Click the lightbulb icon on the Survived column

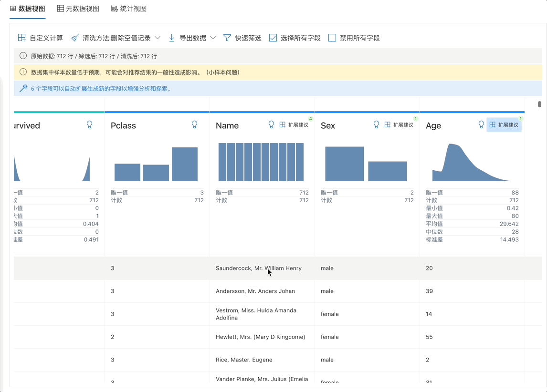coord(89,124)
